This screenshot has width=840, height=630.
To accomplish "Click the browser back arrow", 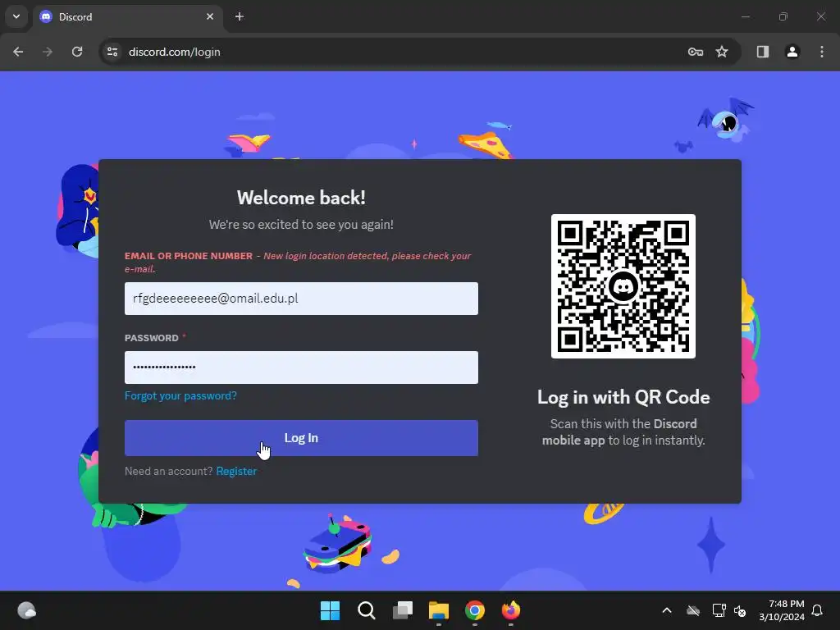I will tap(18, 52).
